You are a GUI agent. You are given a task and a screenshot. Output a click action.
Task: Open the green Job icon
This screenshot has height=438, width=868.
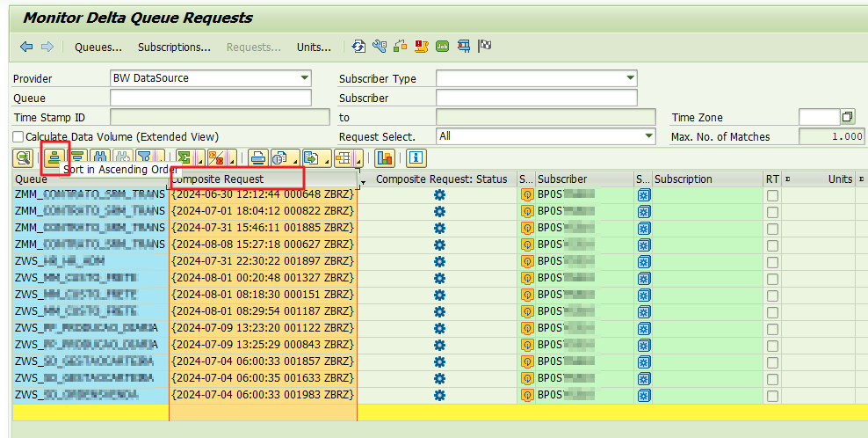click(x=442, y=47)
